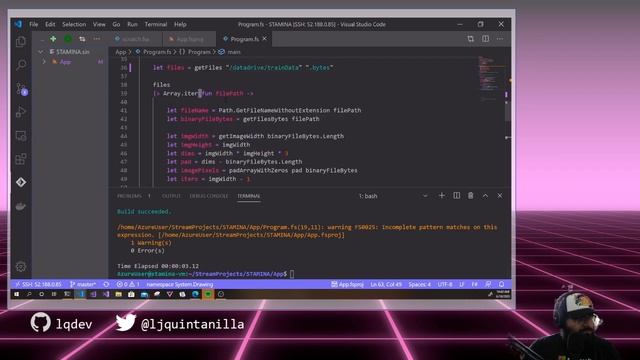Open the Go menu

(116, 24)
